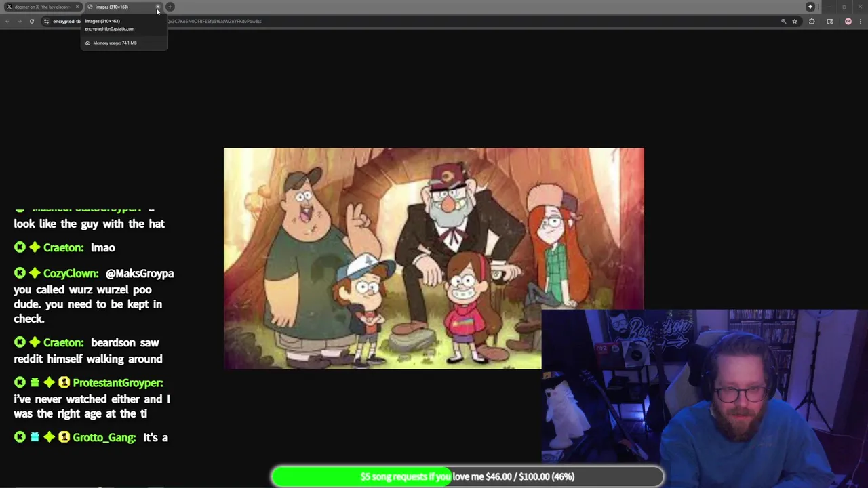Screen dimensions: 868x488
Task: Click the 'lmao' chat message
Action: click(103, 247)
